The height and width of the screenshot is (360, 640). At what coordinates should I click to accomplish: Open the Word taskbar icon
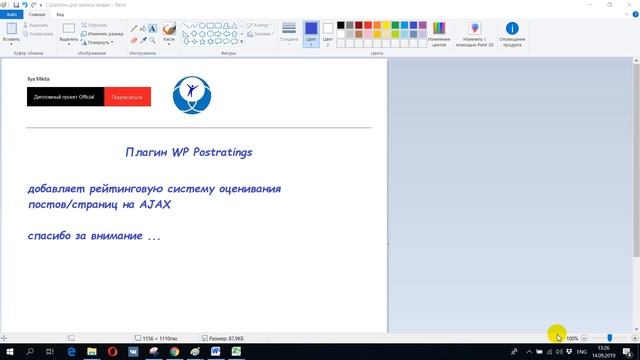point(216,351)
